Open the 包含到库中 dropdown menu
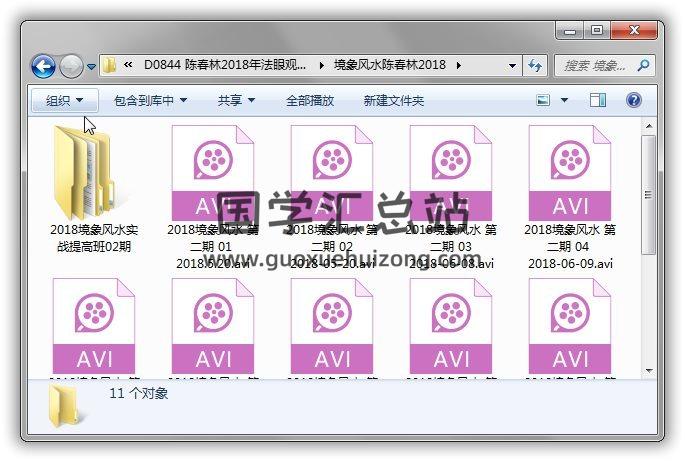 click(150, 100)
